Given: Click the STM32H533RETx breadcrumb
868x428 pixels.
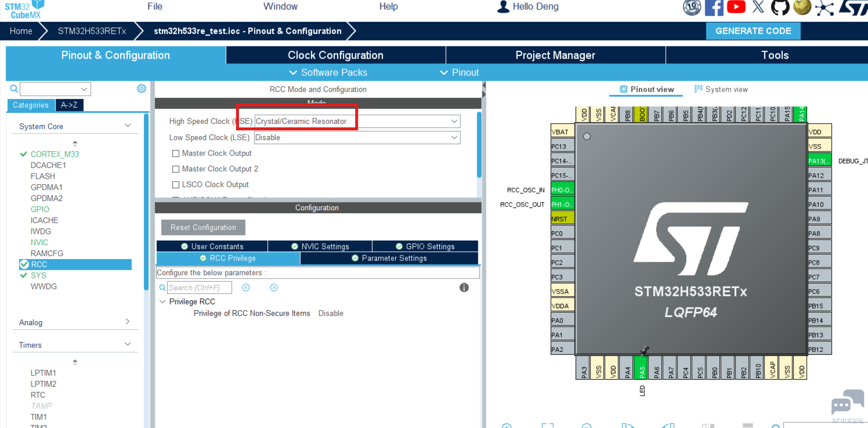Looking at the screenshot, I should coord(92,31).
